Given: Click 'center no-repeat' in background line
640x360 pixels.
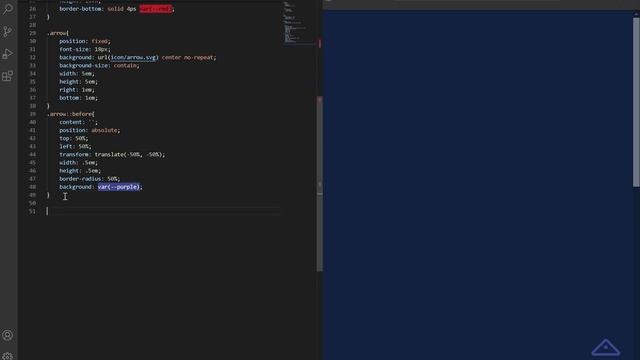Looking at the screenshot, I should [x=188, y=58].
